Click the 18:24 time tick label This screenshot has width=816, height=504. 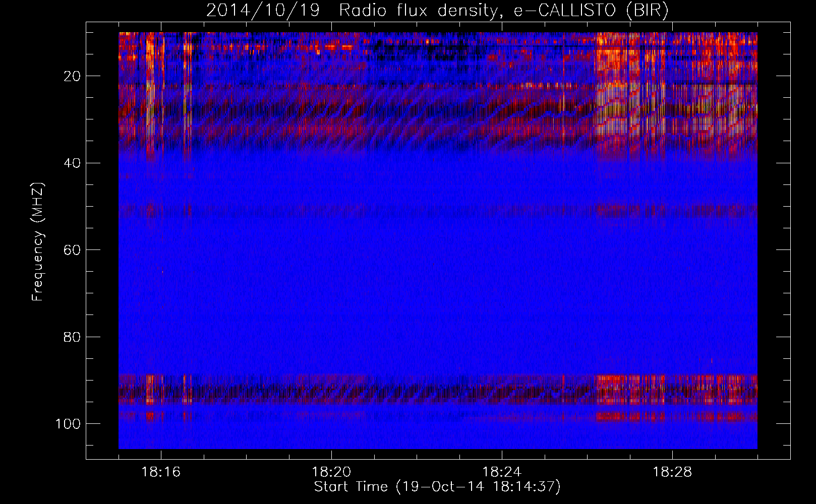pos(502,472)
